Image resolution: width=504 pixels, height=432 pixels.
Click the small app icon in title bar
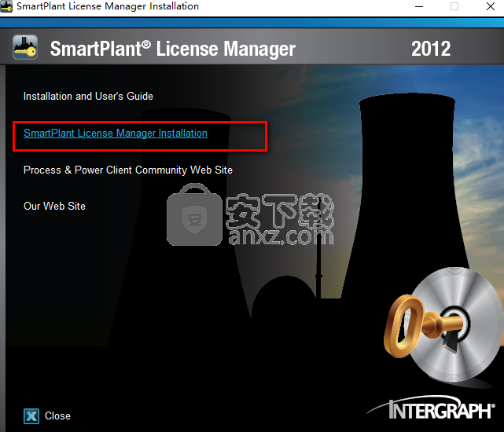click(7, 6)
